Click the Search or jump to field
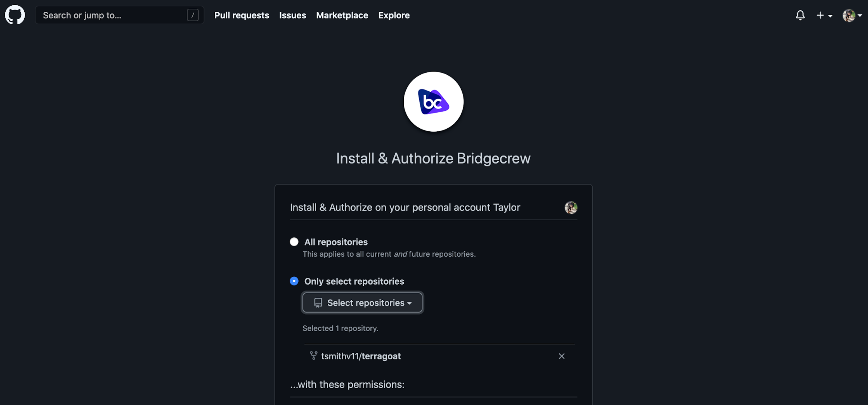Screen dimensions: 868x405 pyautogui.click(x=119, y=15)
